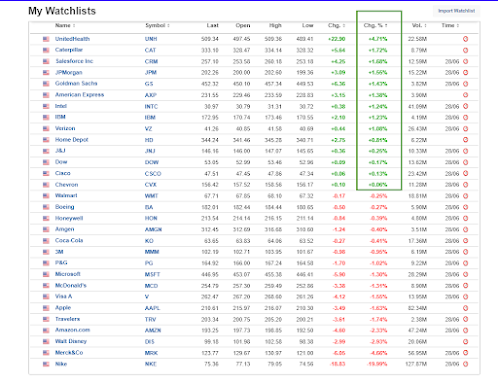Sort by the Time column header
Screen dimensions: 498x384
click(x=450, y=25)
